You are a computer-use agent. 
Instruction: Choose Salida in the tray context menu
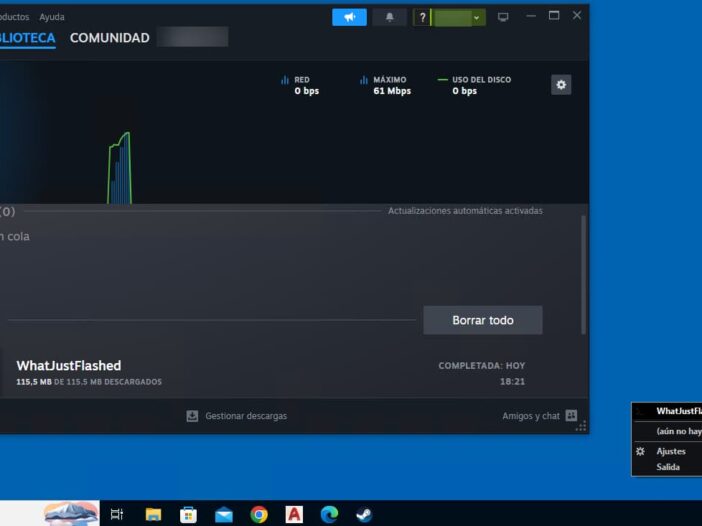668,467
